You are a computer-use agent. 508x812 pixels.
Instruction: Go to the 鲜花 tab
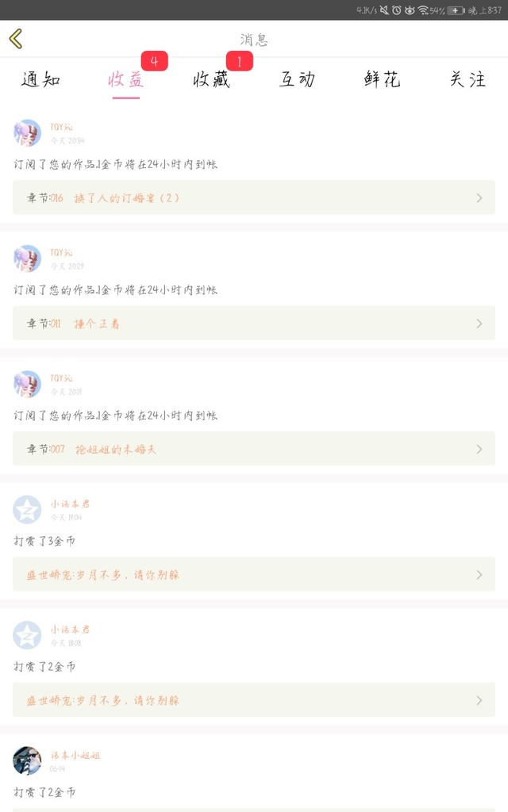[x=382, y=79]
